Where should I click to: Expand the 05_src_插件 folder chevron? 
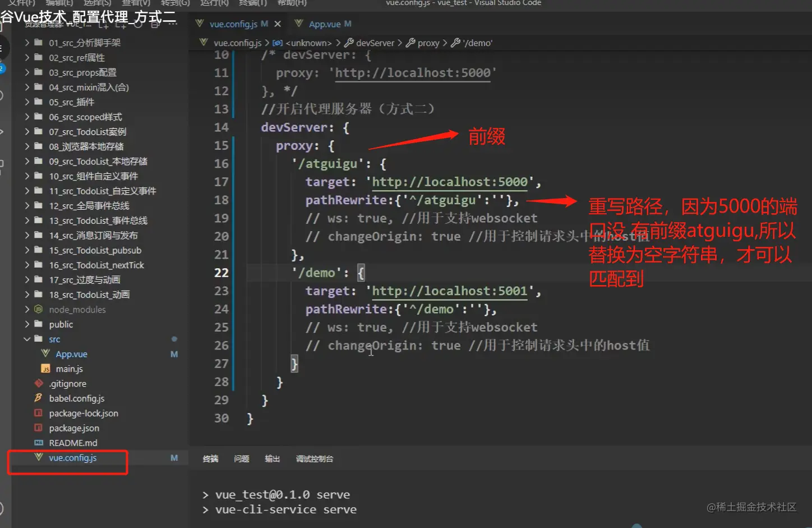coord(27,102)
